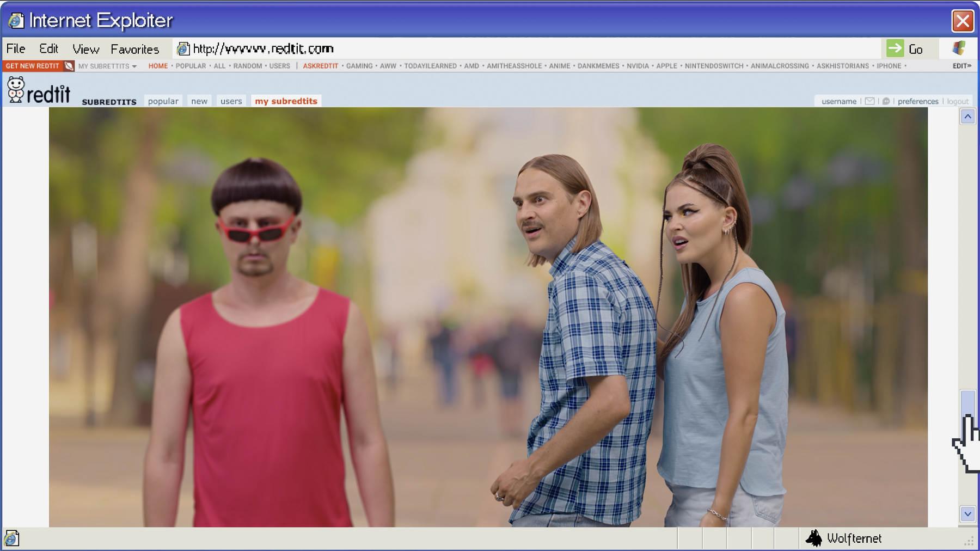Screen dimensions: 980x551
Task: Open the Favorites menu
Action: [134, 49]
